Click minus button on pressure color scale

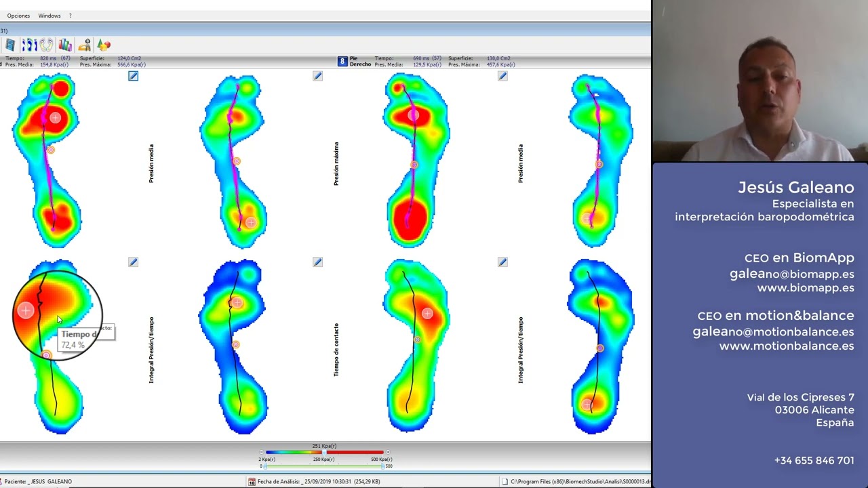tap(262, 452)
